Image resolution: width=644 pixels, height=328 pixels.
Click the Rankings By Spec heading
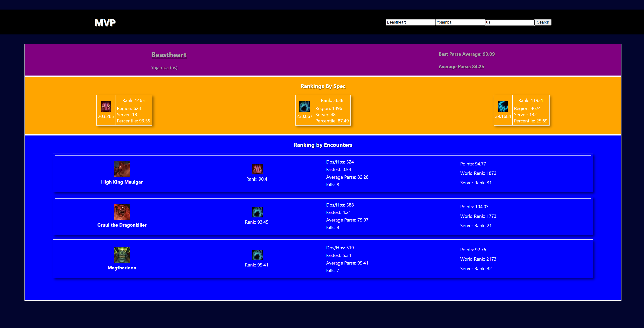323,86
